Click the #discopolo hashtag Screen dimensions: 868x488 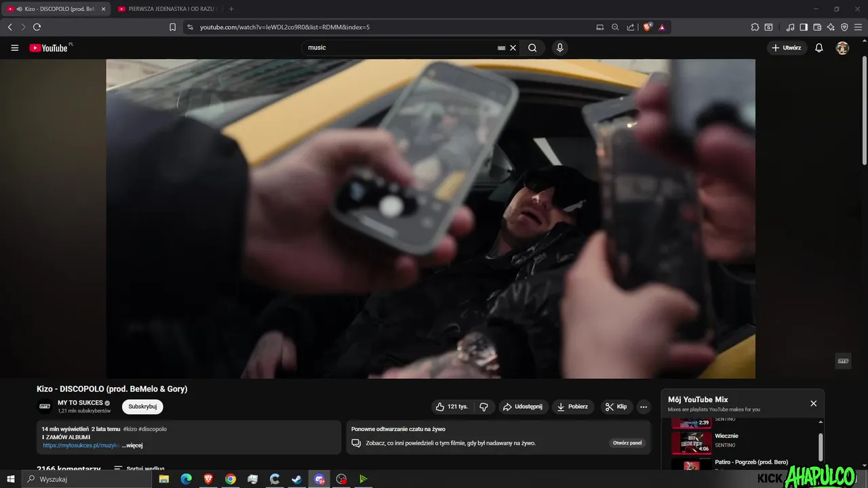click(x=153, y=429)
